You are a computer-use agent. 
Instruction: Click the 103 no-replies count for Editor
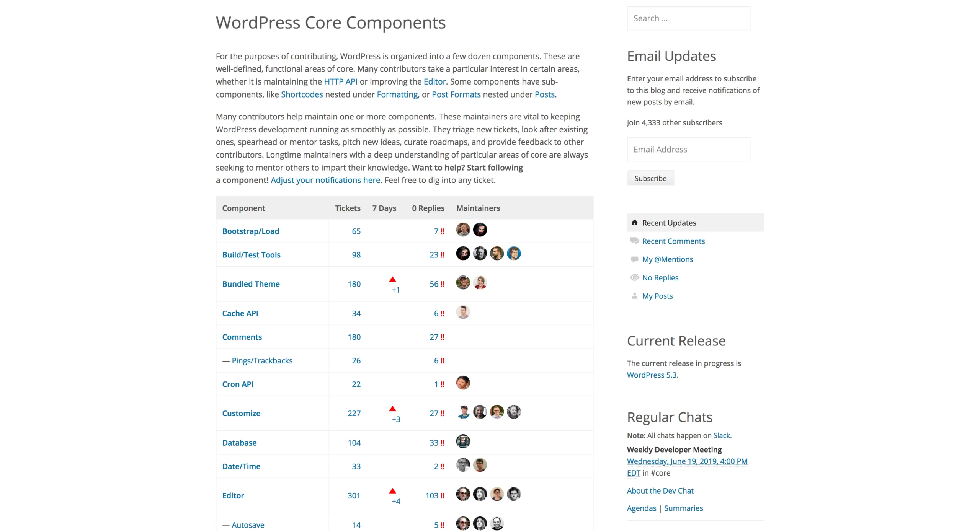(431, 495)
